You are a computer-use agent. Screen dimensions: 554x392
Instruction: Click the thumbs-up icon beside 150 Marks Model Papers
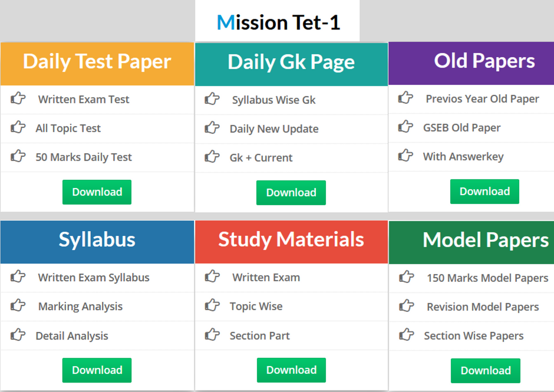(406, 278)
